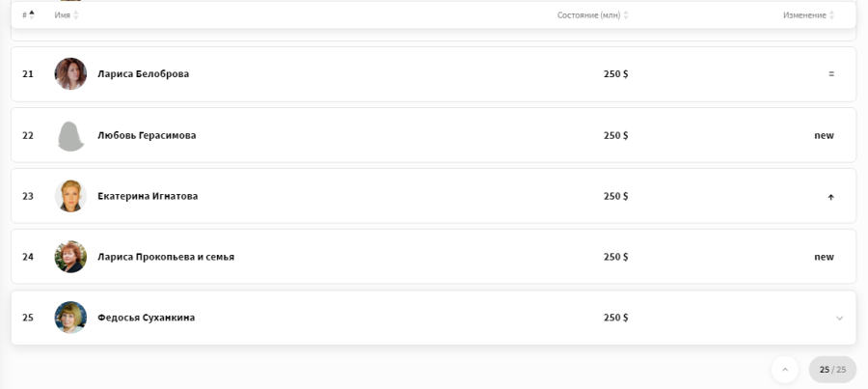
Task: Open Любовь Герасимова profile name link
Action: pos(147,135)
